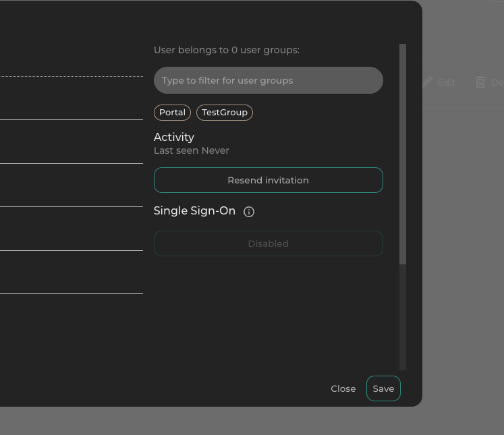Screen dimensions: 504x435
Task: Click the Last seen Never text
Action: coord(192,150)
